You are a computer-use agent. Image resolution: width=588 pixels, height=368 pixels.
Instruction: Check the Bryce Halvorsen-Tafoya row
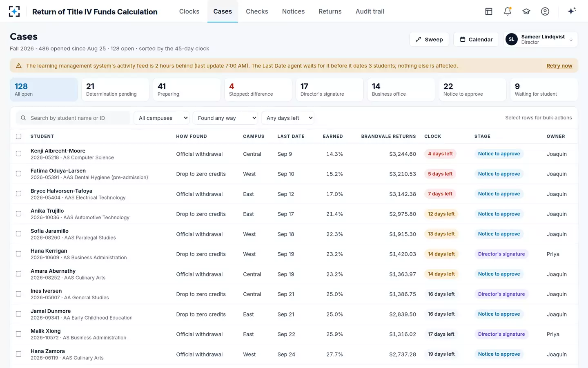[x=18, y=194]
